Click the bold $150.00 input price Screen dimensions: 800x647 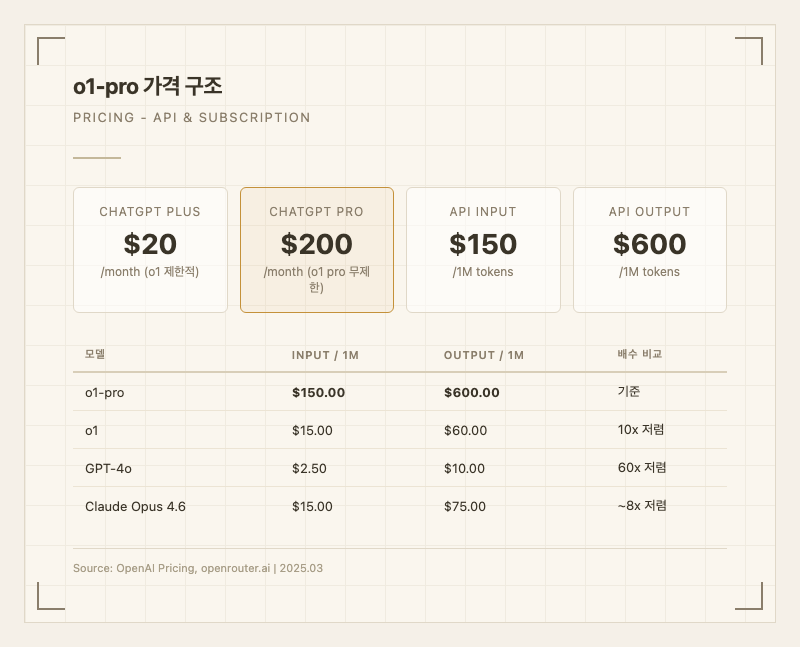pyautogui.click(x=318, y=393)
